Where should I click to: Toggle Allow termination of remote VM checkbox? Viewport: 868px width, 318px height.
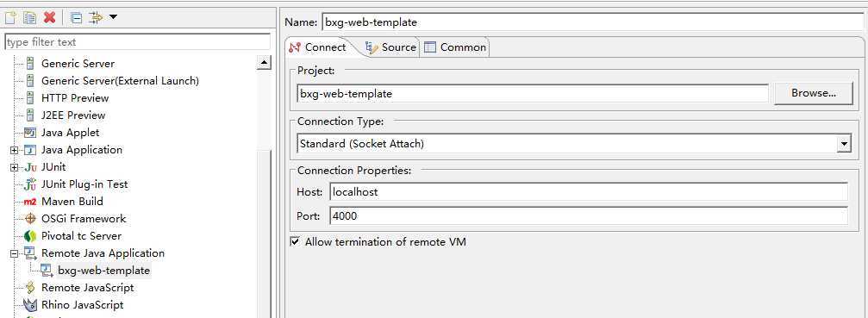295,241
